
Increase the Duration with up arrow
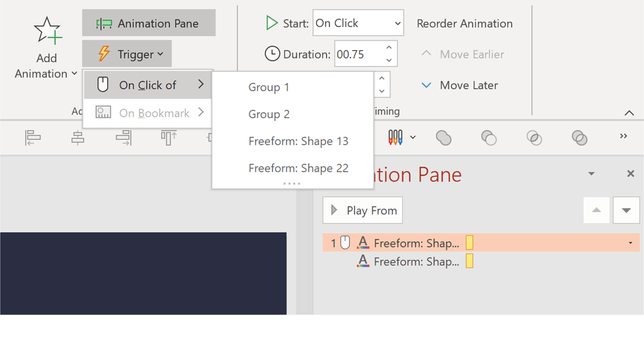coord(389,48)
